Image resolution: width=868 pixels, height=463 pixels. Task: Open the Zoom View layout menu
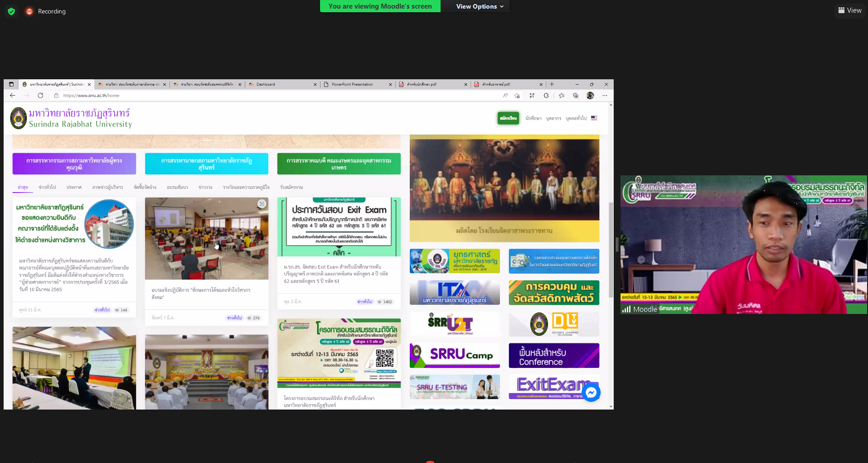tap(850, 10)
